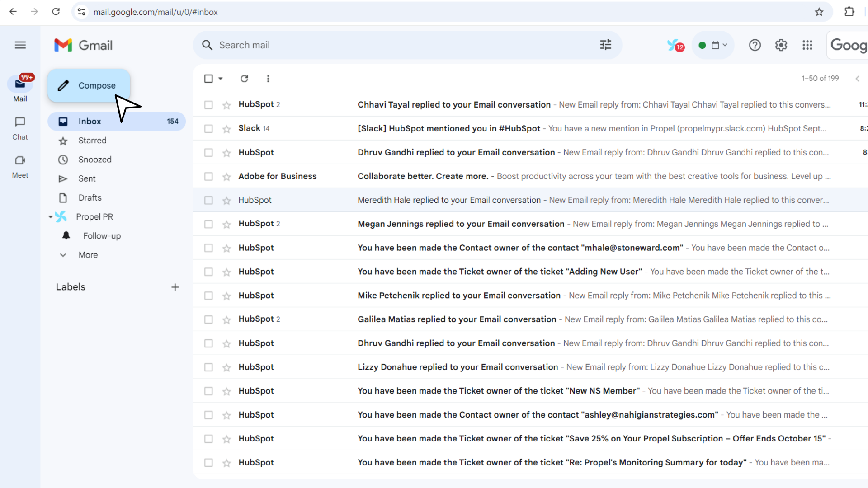Screen dimensions: 868x488
Task: Tick checkbox for mhale@stoneward.com contact email
Action: pos(208,248)
